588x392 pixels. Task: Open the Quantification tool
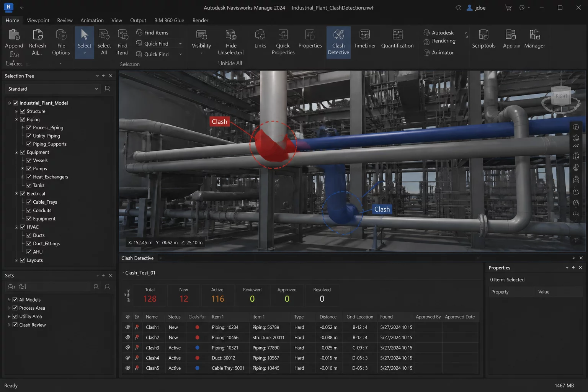397,39
